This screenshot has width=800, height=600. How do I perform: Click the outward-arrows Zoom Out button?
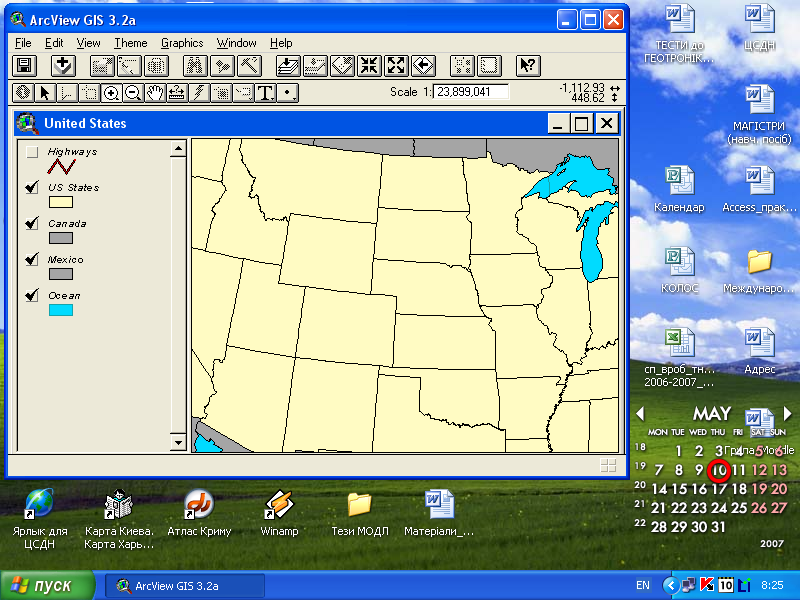coord(396,66)
